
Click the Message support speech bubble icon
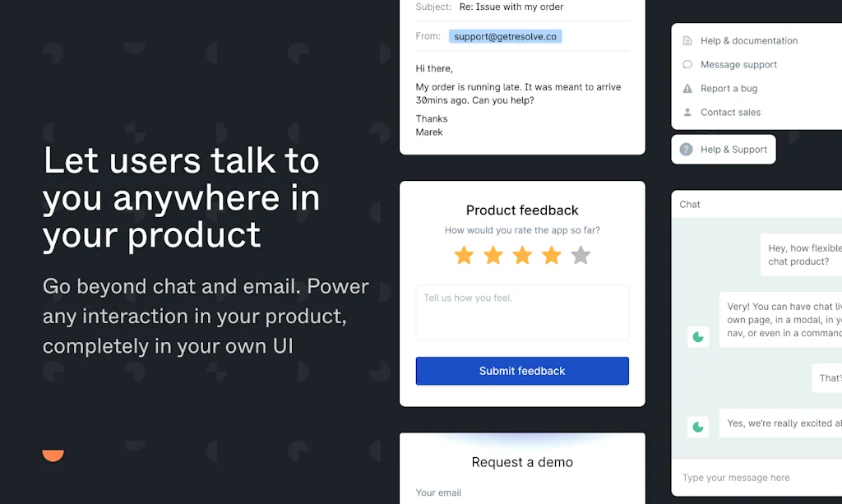tap(687, 65)
